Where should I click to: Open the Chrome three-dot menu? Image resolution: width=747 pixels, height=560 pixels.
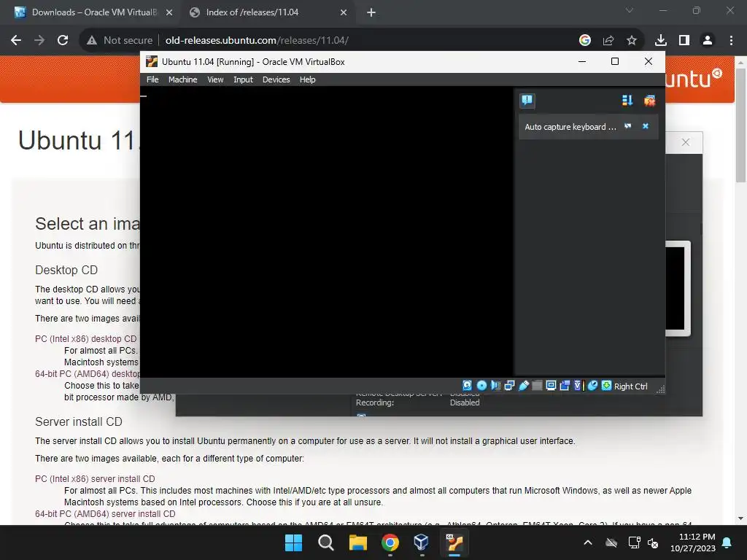pyautogui.click(x=731, y=40)
